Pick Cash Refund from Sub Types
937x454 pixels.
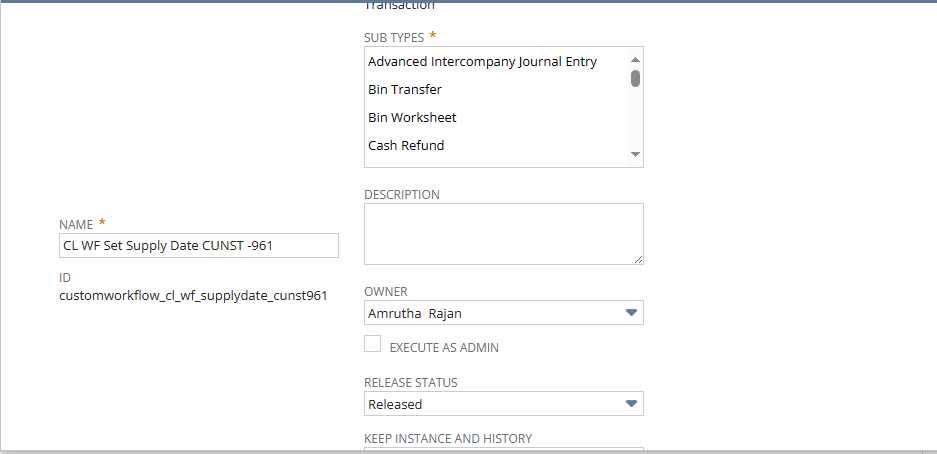(x=406, y=145)
